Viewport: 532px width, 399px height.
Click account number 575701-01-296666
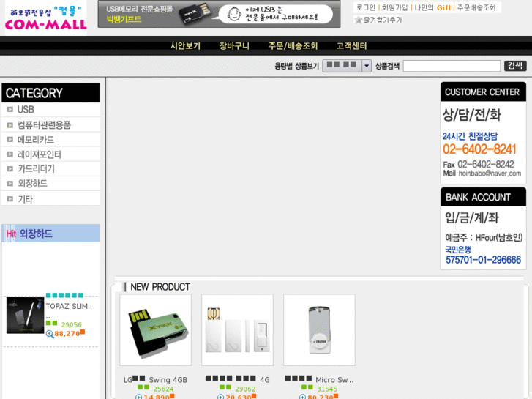coord(483,260)
